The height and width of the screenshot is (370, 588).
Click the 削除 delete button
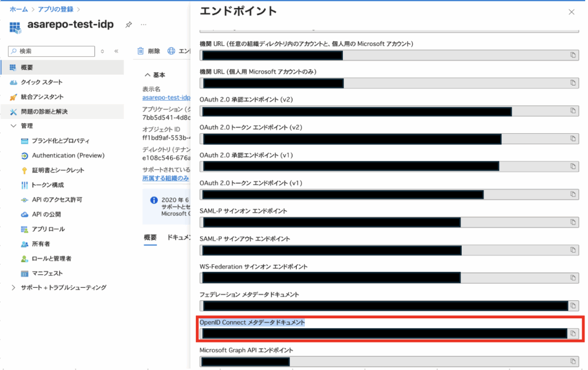(x=149, y=51)
